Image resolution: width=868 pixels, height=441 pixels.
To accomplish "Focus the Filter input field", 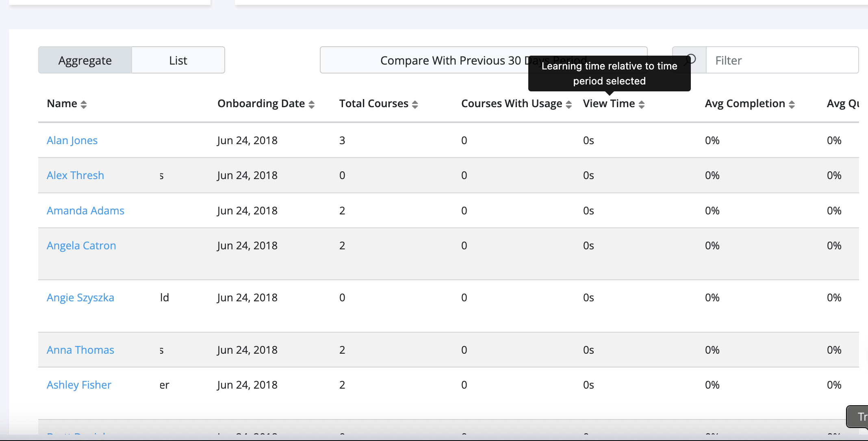I will click(782, 60).
